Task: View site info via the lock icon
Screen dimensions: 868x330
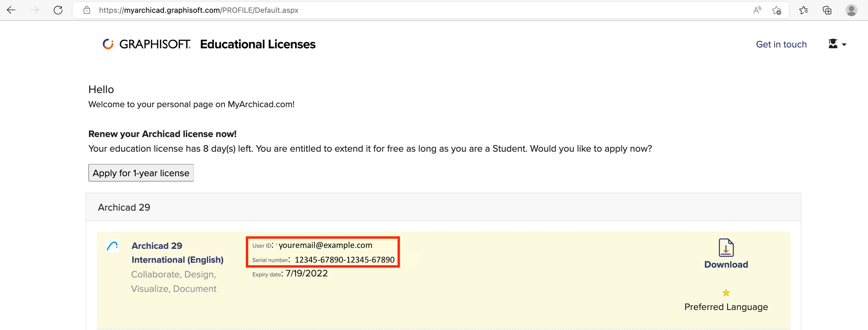Action: [87, 10]
